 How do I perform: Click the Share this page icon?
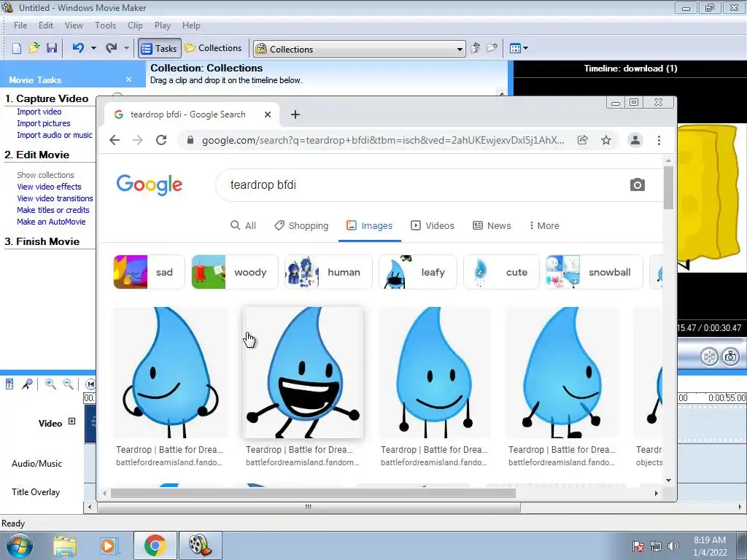point(582,140)
